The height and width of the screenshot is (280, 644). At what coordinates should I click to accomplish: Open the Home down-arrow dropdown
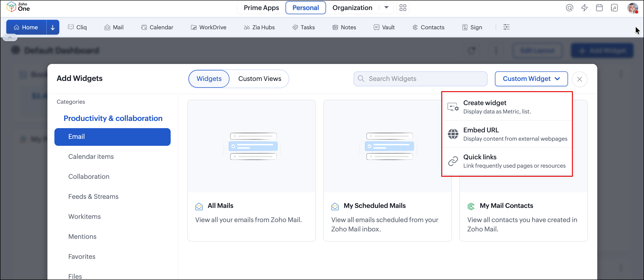point(53,27)
